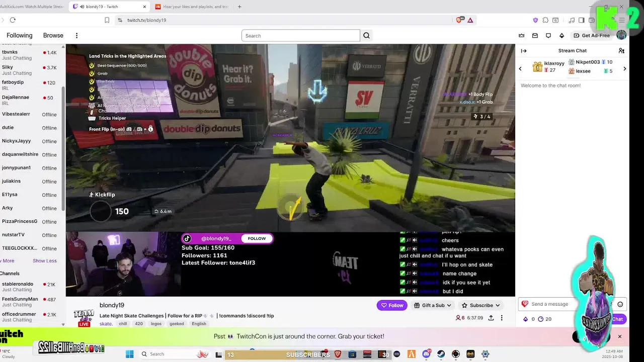Image resolution: width=644 pixels, height=362 pixels.
Task: Open the Following page
Action: 19,36
